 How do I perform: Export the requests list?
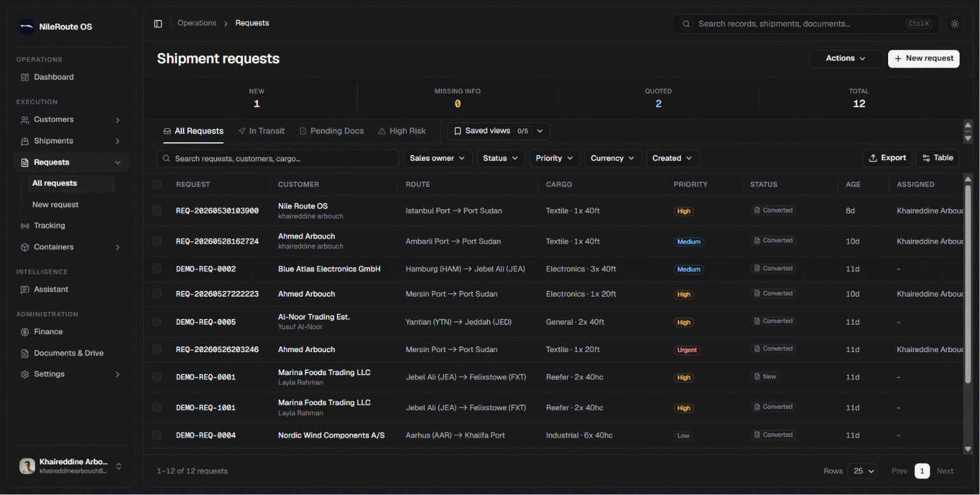(x=887, y=158)
